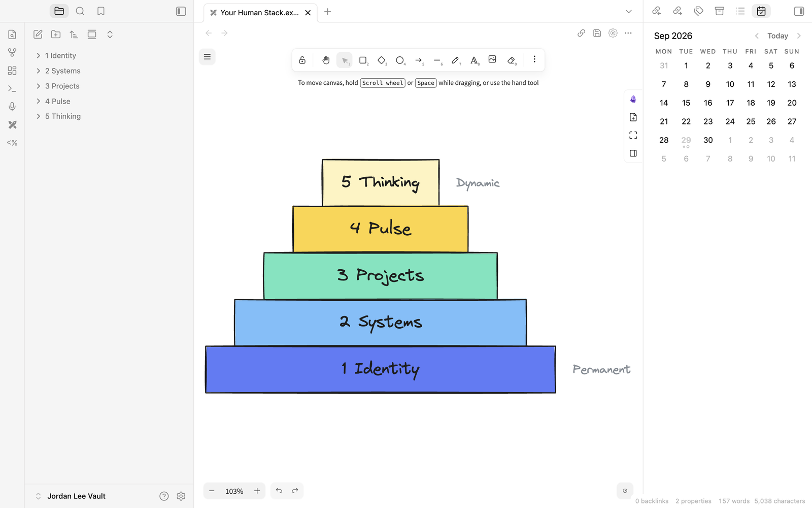The width and height of the screenshot is (812, 508).
Task: Open graph view ribbon icon
Action: [12, 52]
